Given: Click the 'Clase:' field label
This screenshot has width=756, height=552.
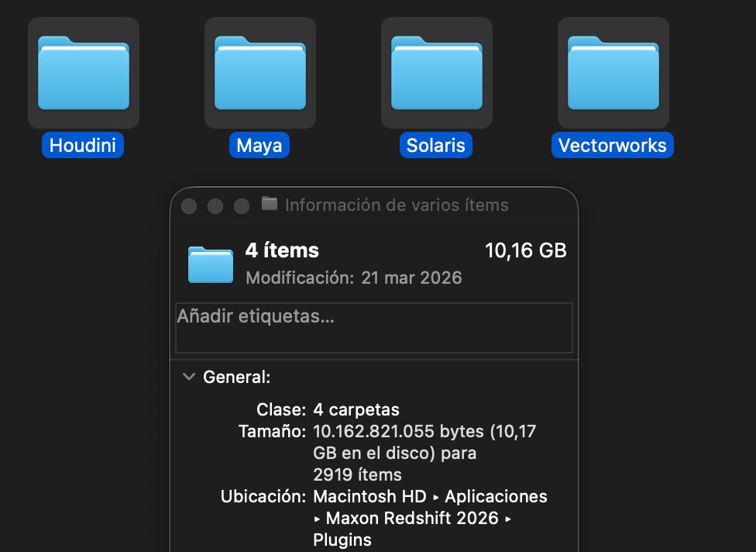Looking at the screenshot, I should 281,409.
